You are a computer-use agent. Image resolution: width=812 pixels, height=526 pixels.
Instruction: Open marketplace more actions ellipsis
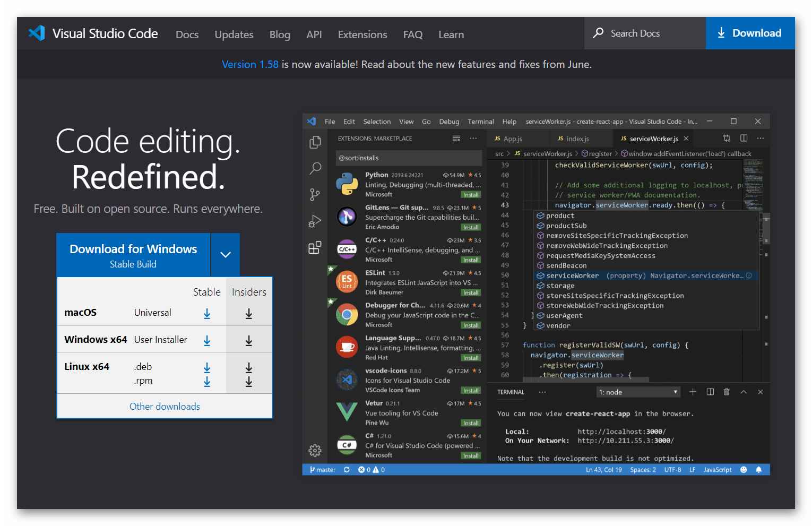click(x=473, y=139)
